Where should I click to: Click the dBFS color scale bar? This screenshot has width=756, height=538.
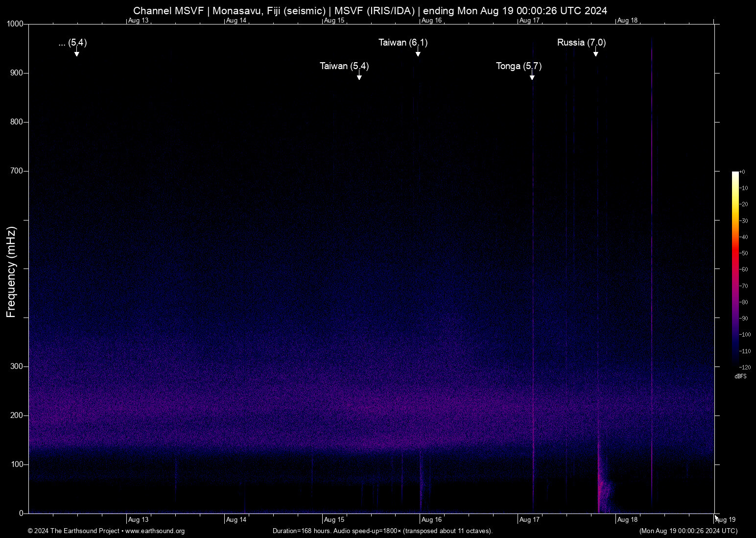tap(735, 269)
